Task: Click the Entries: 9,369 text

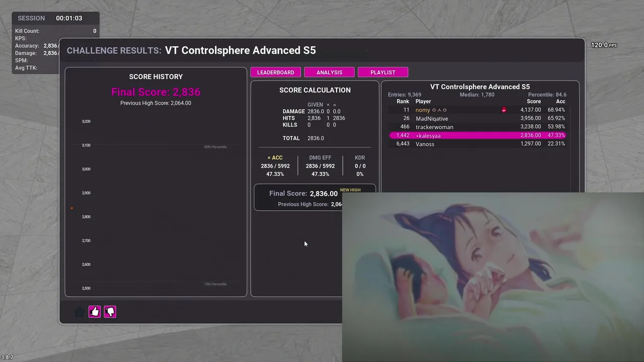Action: [405, 95]
